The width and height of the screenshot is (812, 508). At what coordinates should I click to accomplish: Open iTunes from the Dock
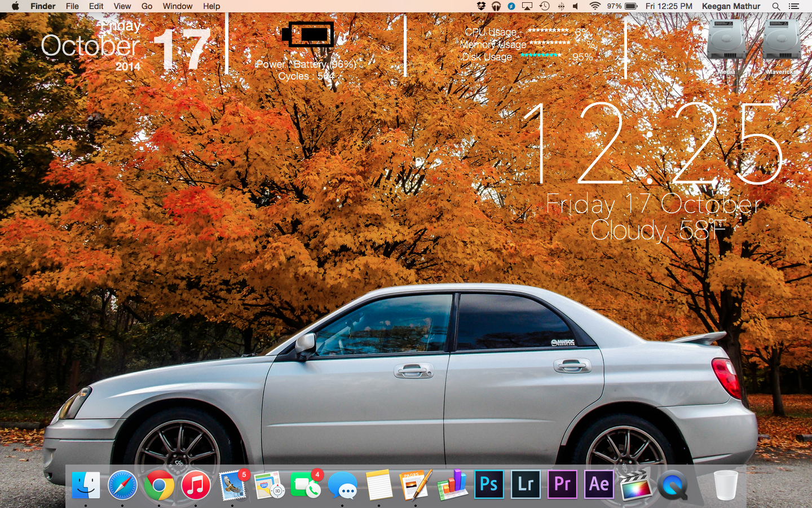click(x=196, y=485)
